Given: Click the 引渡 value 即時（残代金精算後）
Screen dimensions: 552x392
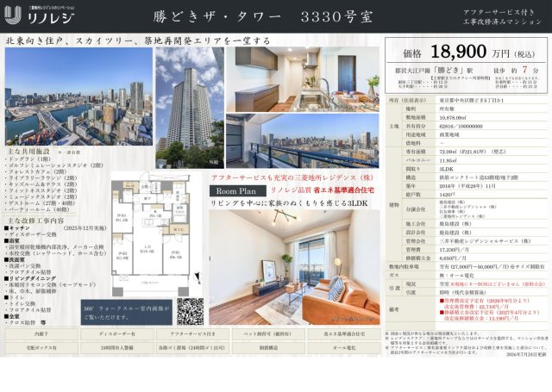Looking at the screenshot, I should click(462, 292).
